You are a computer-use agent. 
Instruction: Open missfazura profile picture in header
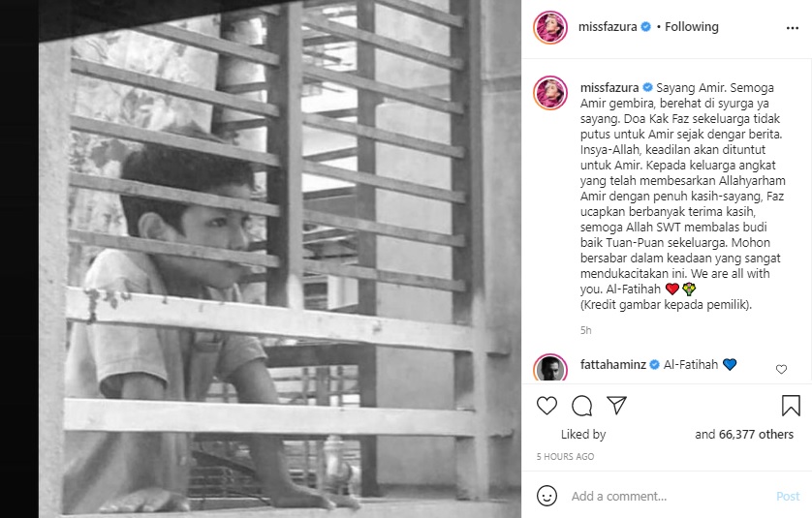[x=550, y=27]
